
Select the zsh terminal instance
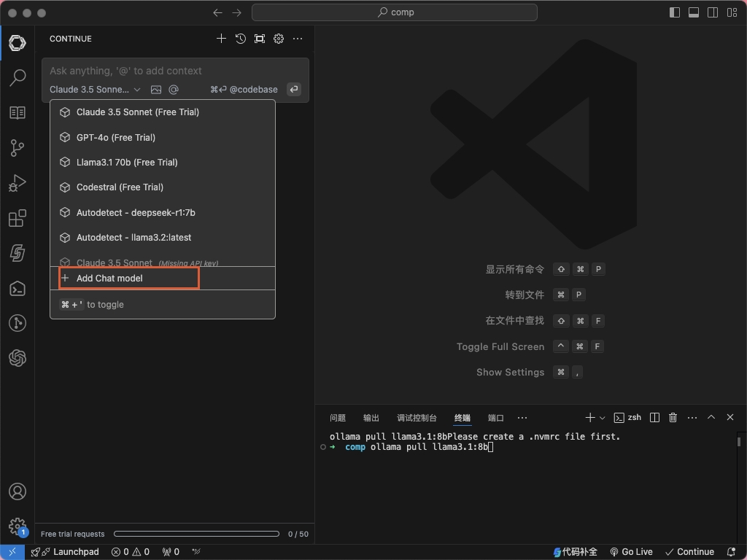(627, 418)
